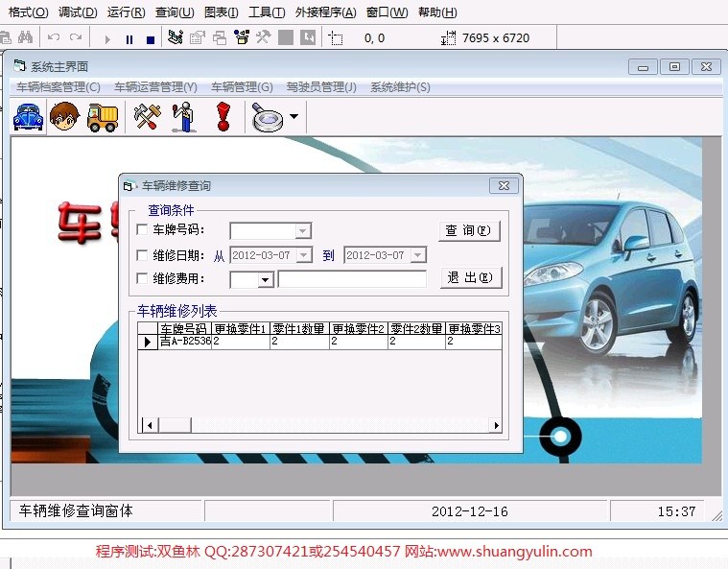
Task: Click the undo arrow in IDE toolbar
Action: (x=54, y=37)
